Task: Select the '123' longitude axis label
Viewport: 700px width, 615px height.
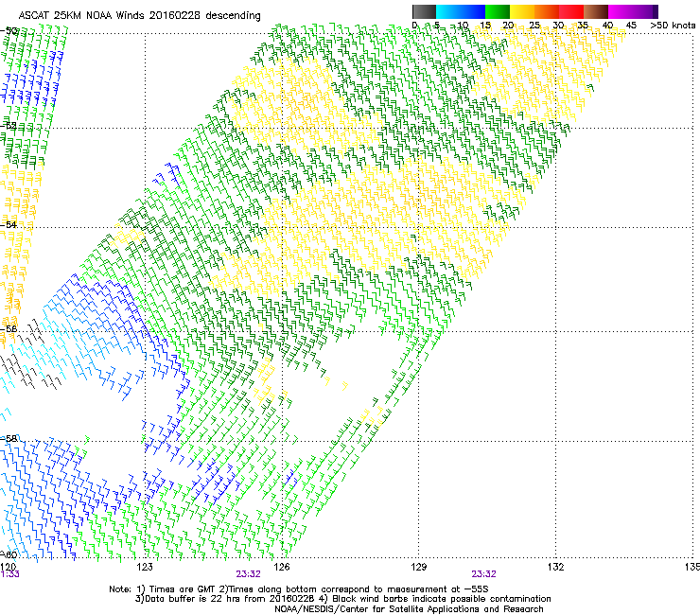Action: click(145, 567)
